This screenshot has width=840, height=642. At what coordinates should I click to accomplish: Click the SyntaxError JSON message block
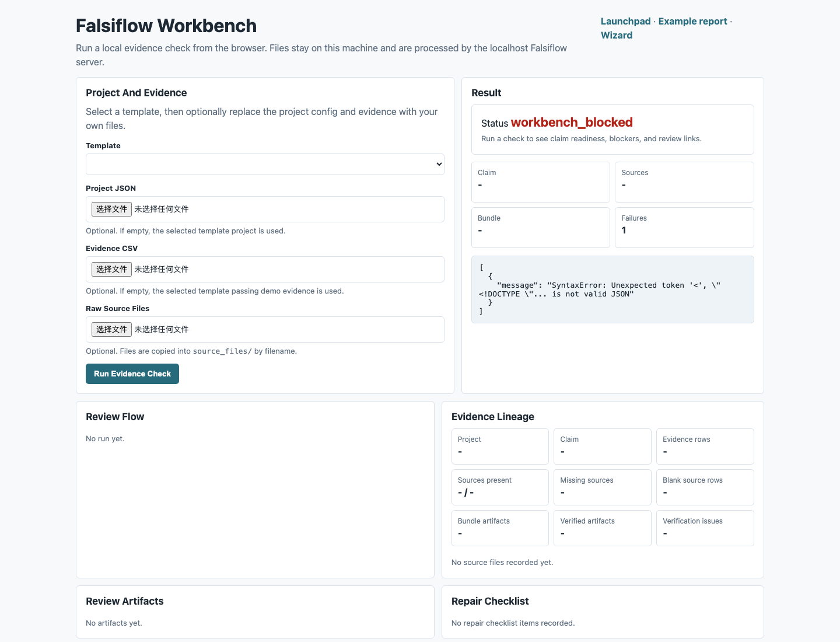coord(612,289)
